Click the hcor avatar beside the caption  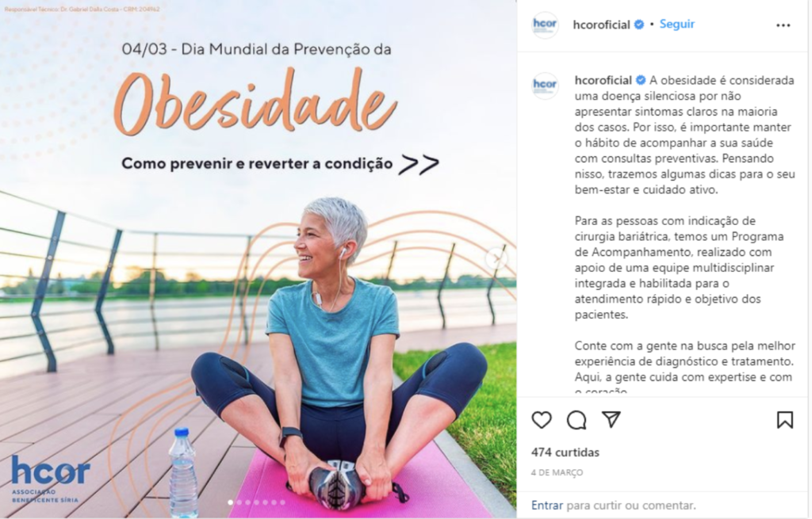tap(545, 86)
